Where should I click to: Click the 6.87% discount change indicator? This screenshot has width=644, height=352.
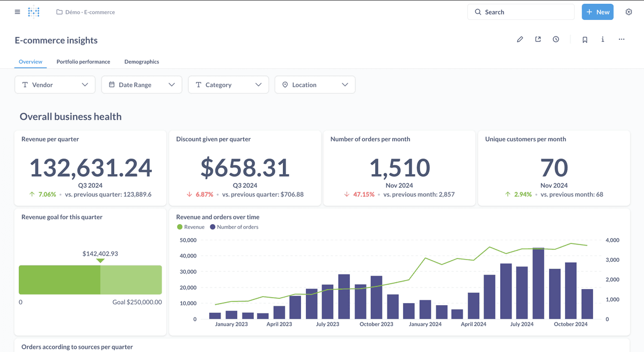point(200,195)
